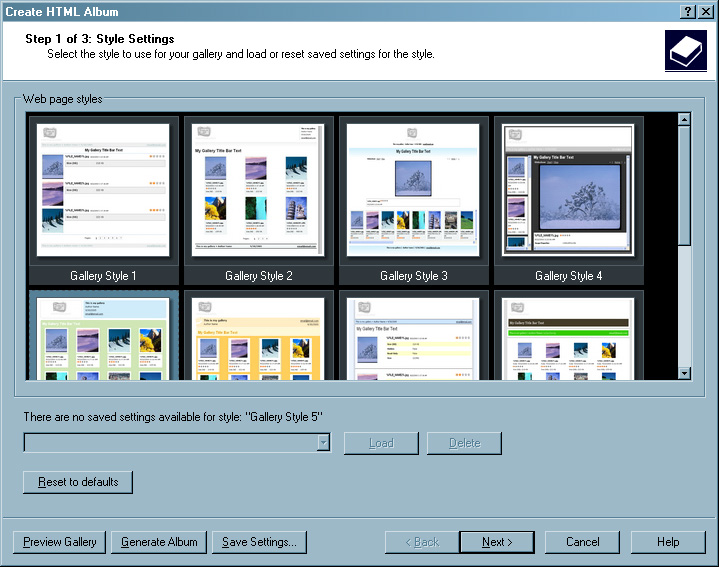This screenshot has height=567, width=719.
Task: Cancel the Create HTML Album wizard
Action: 582,542
